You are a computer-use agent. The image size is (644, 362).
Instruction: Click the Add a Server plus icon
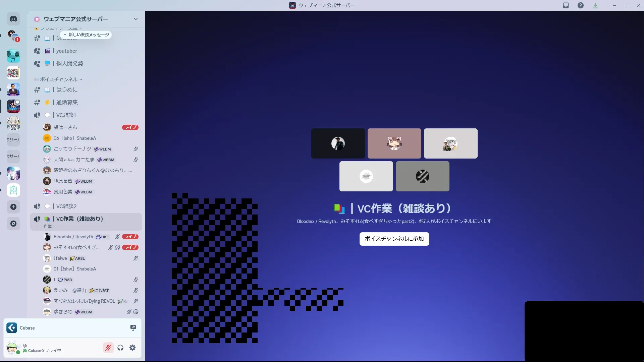[x=13, y=207]
